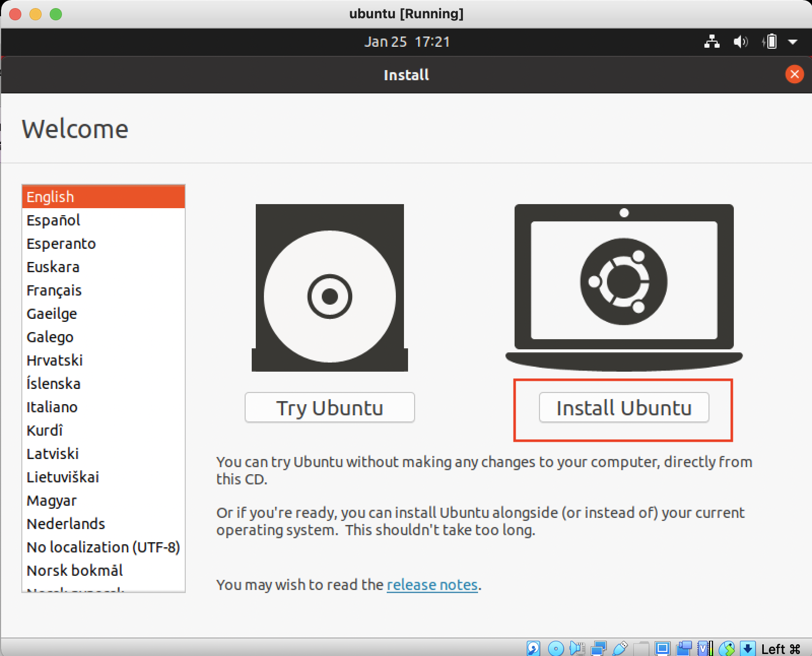Click the Install Ubuntu button
This screenshot has width=812, height=656.
[x=624, y=408]
